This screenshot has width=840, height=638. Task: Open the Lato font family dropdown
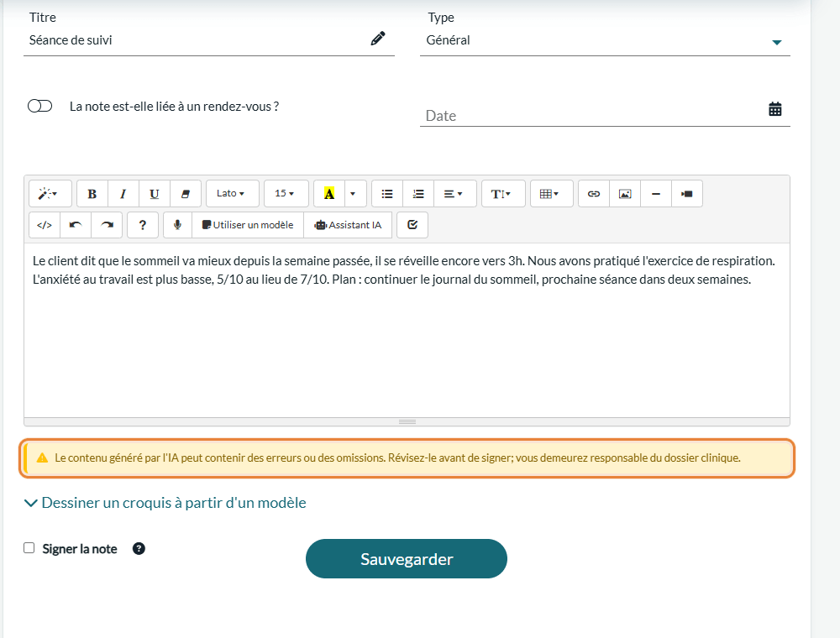(x=233, y=194)
